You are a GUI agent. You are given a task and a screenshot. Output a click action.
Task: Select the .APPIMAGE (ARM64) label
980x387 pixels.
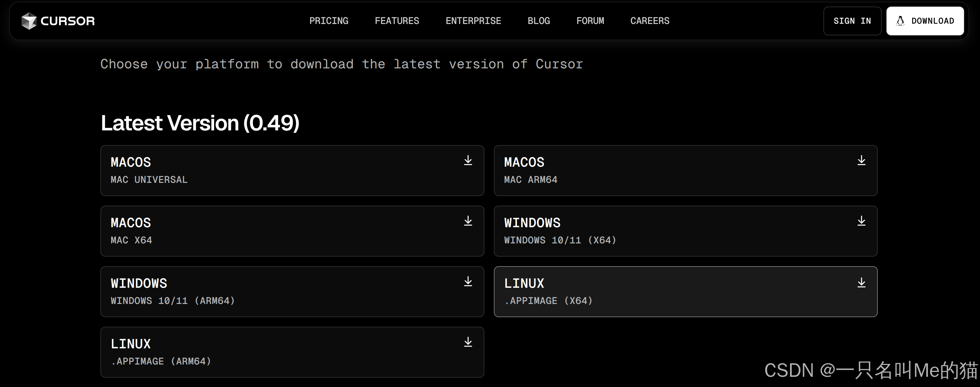pyautogui.click(x=161, y=361)
